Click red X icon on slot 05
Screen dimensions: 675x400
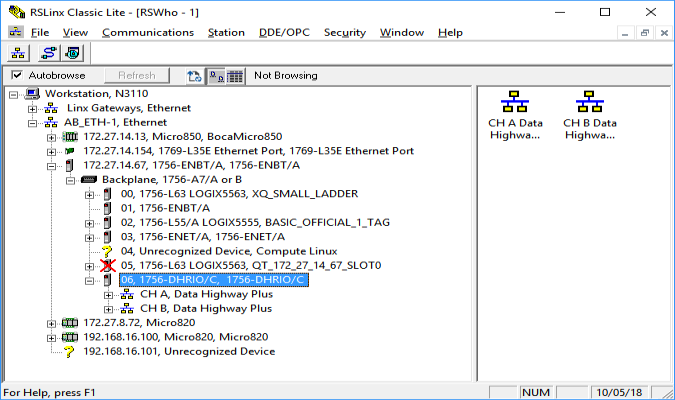coord(108,266)
